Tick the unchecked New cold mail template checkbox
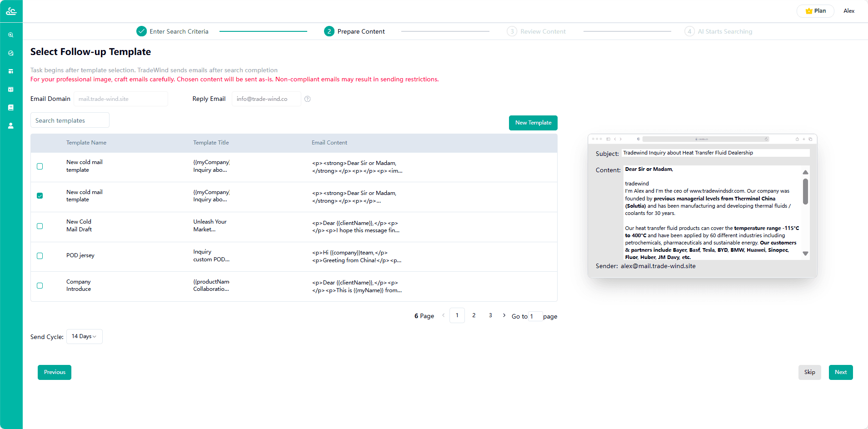This screenshot has height=429, width=868. 40,166
